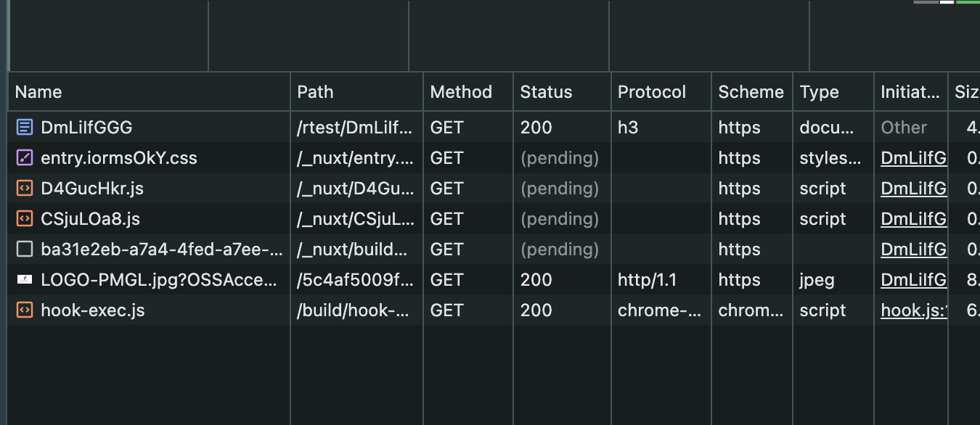The height and width of the screenshot is (425, 980).
Task: Click the stylesheet icon for entry.iormsOkY.css
Action: pyautogui.click(x=25, y=158)
